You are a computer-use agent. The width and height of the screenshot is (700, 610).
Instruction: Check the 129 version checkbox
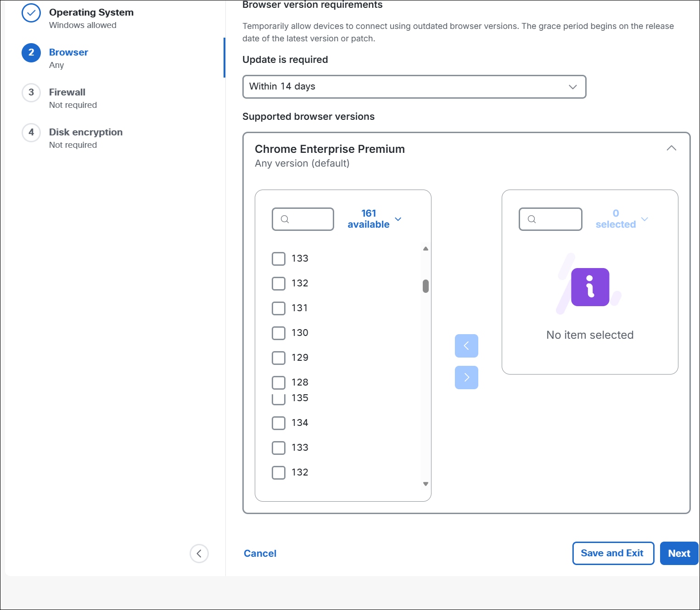[x=279, y=358]
